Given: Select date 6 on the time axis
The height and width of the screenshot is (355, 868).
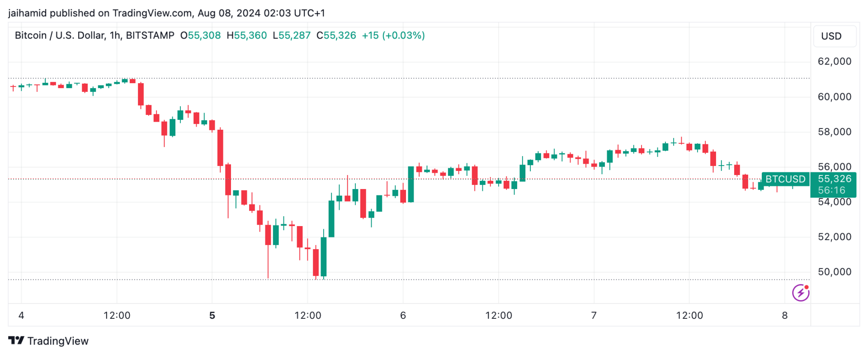Looking at the screenshot, I should click(403, 316).
